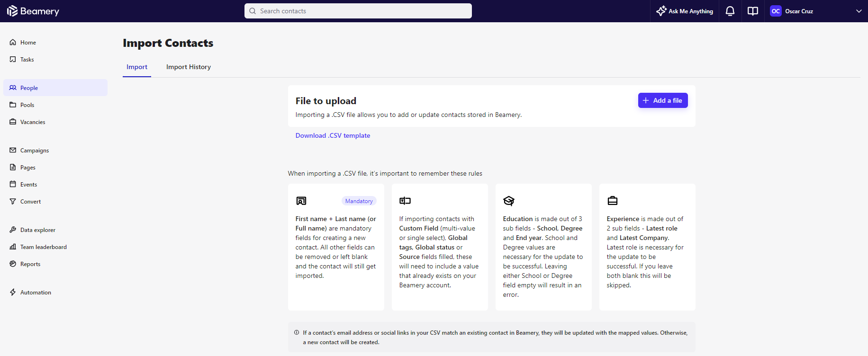Open Tasks in sidebar

(x=55, y=59)
